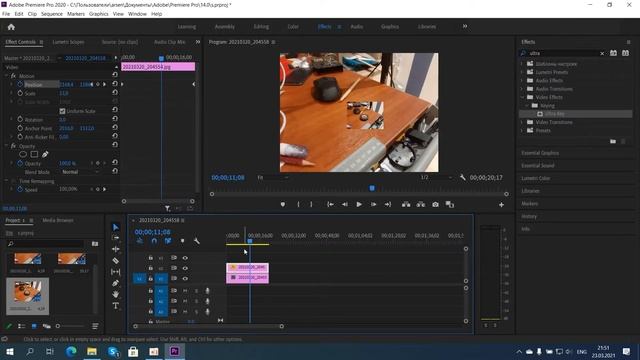Show more workspaces overflow chevron

click(464, 27)
